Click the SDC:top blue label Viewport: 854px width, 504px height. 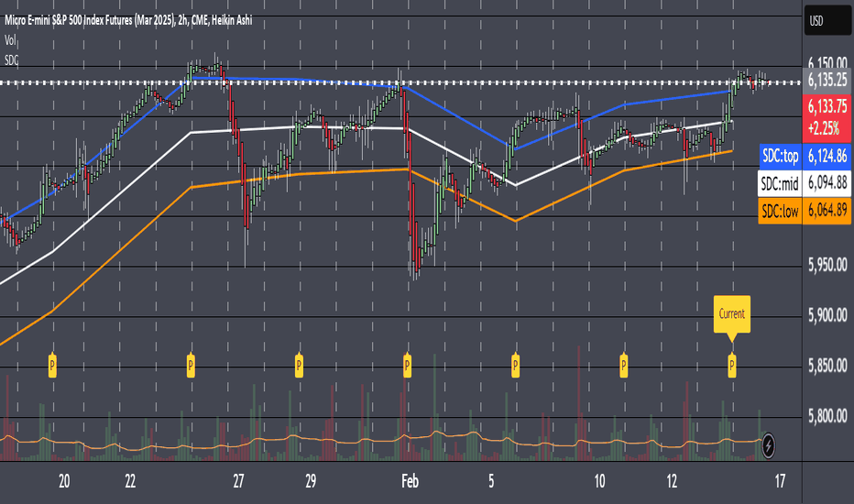780,157
